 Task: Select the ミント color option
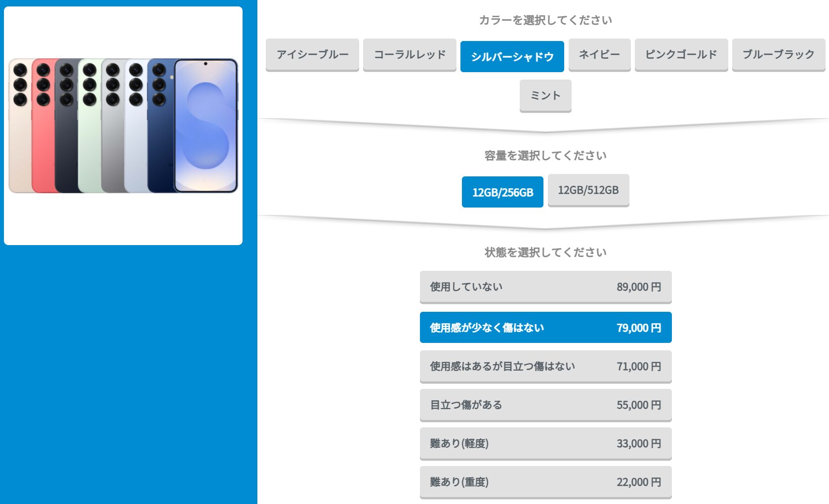(545, 95)
